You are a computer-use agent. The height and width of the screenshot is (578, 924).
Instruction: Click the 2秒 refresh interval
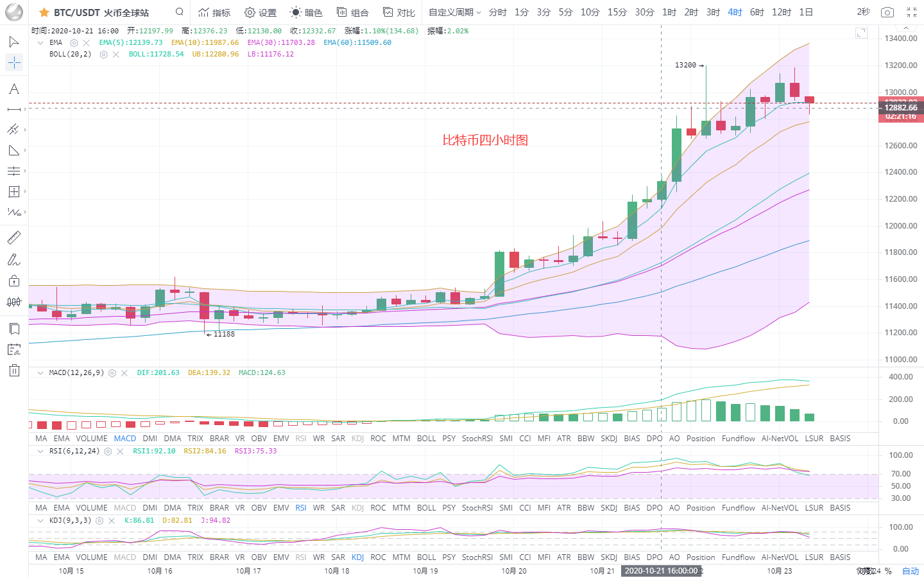pyautogui.click(x=864, y=12)
